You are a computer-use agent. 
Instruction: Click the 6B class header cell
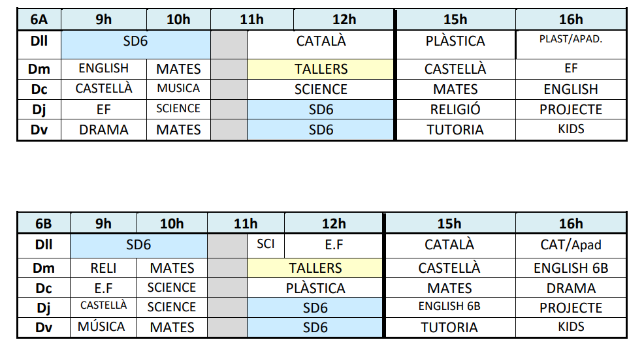(x=43, y=224)
